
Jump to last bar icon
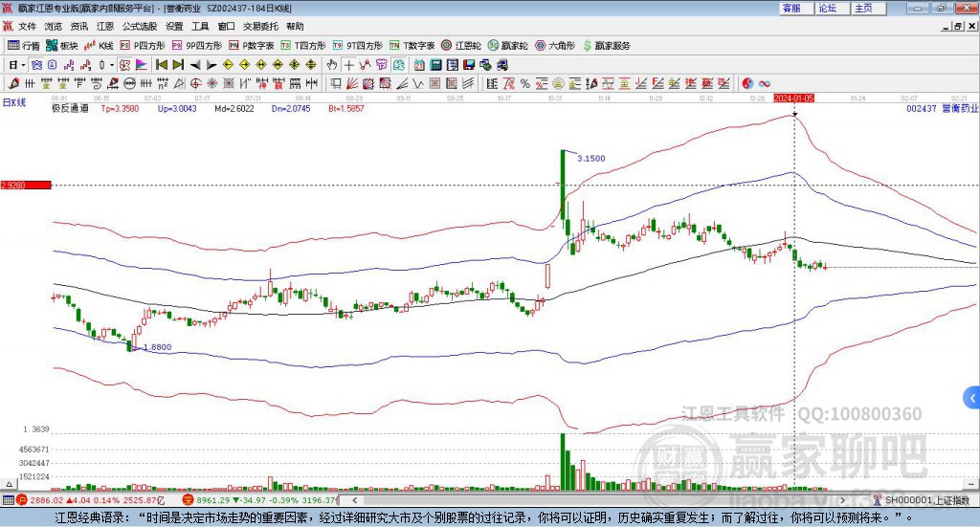pos(178,65)
